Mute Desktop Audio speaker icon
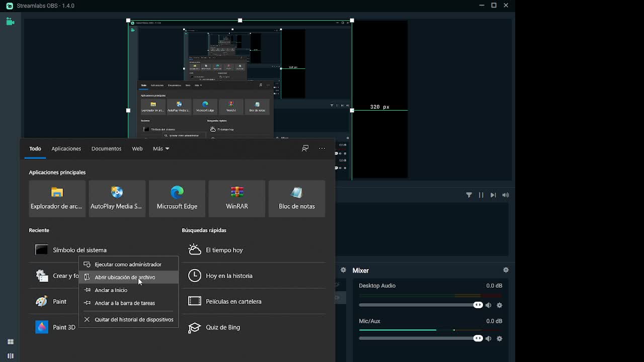This screenshot has height=362, width=644. (x=489, y=305)
